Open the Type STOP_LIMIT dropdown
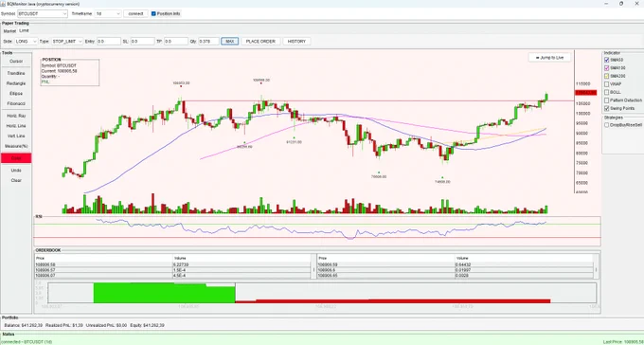 [x=67, y=42]
